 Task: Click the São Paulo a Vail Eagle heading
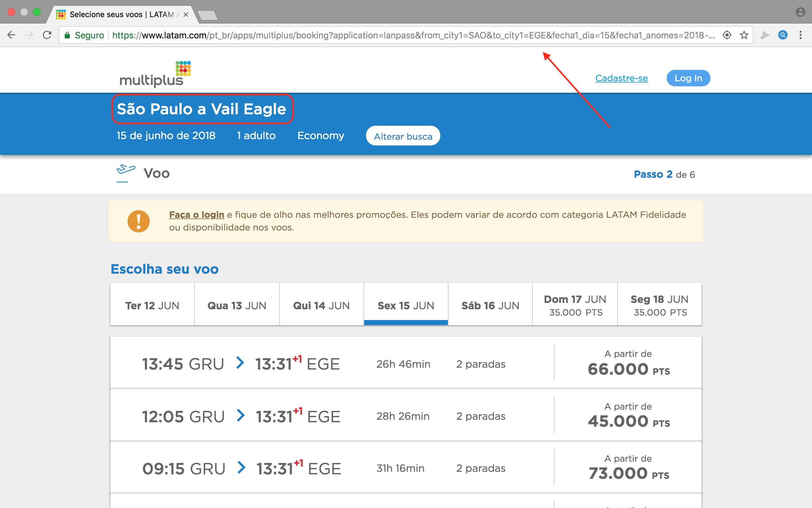click(201, 109)
